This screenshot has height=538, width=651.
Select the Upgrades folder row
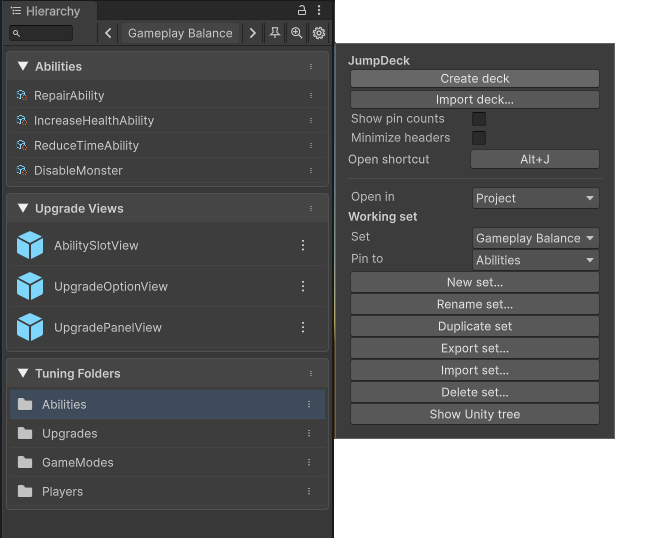click(x=168, y=433)
